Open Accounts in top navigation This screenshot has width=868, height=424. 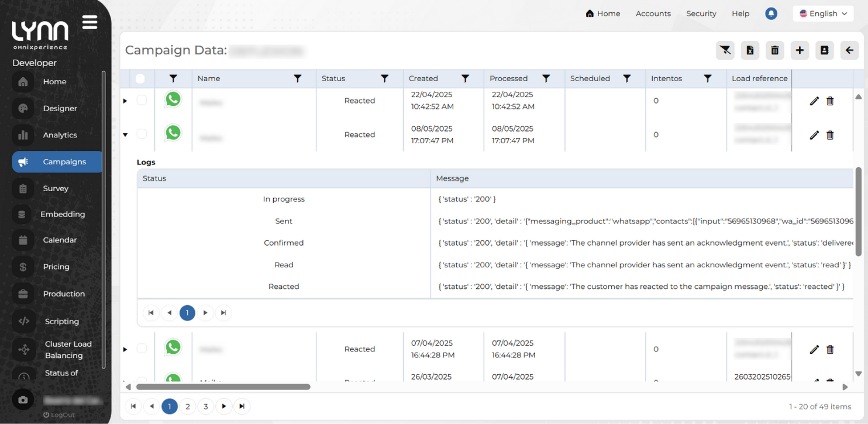(653, 13)
